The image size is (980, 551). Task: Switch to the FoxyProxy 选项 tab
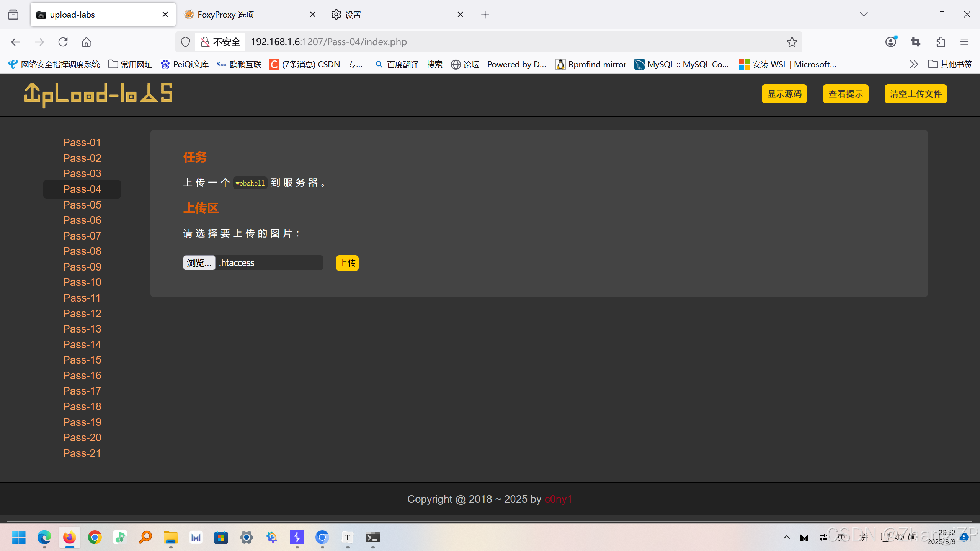(x=226, y=15)
